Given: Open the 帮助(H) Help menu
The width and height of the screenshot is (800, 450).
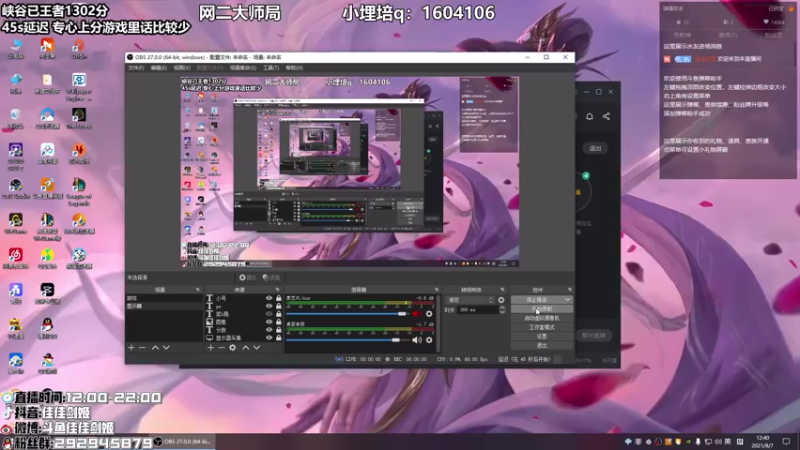Looking at the screenshot, I should pyautogui.click(x=294, y=68).
